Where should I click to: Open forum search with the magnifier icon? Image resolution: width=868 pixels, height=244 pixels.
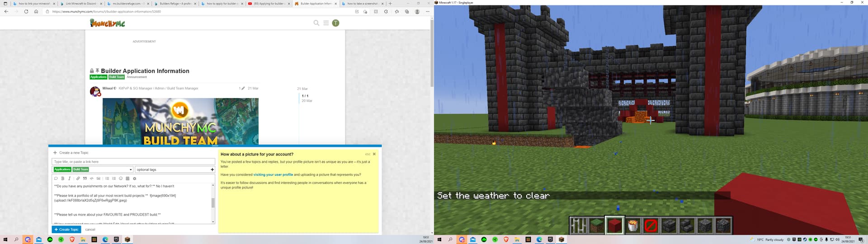[316, 23]
